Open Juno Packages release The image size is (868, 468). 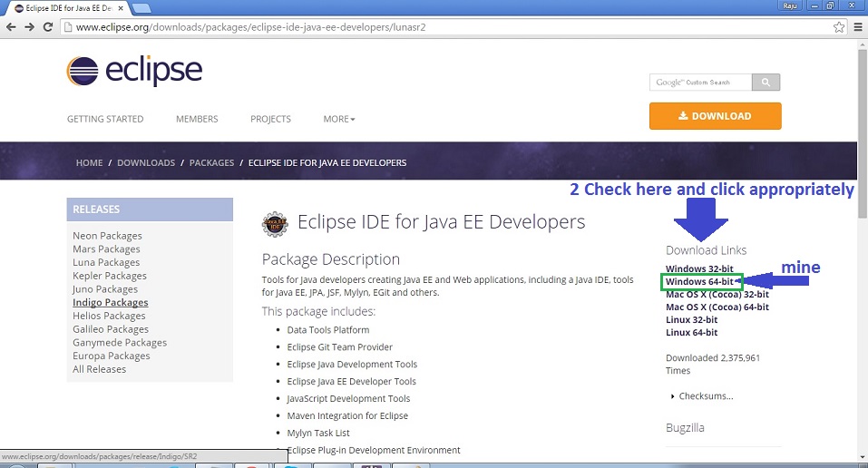pos(105,288)
